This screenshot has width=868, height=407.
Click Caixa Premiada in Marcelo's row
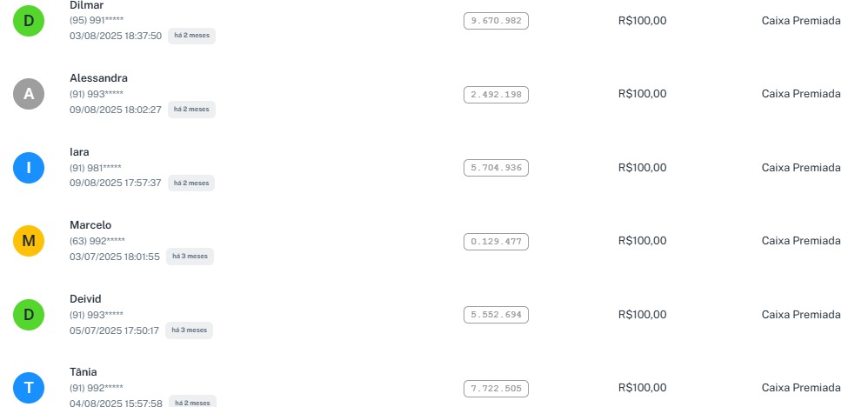click(x=801, y=241)
